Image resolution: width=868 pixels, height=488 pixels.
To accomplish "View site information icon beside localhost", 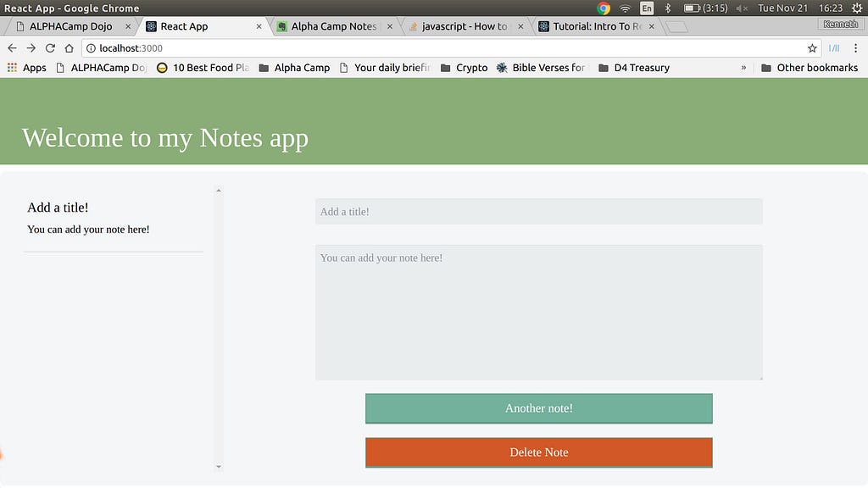I will [91, 48].
